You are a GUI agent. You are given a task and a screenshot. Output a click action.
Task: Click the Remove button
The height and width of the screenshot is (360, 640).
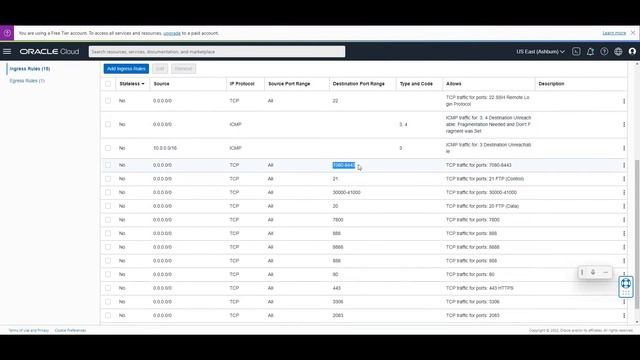coord(183,69)
